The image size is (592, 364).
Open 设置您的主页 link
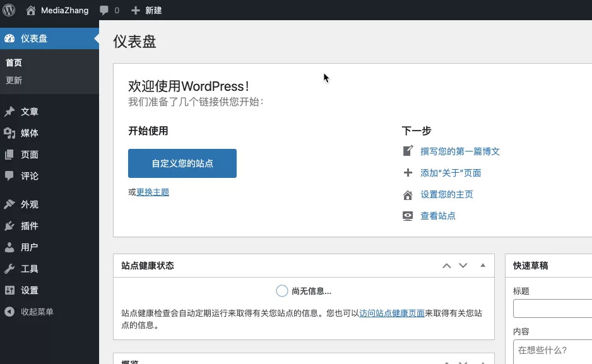pos(447,194)
